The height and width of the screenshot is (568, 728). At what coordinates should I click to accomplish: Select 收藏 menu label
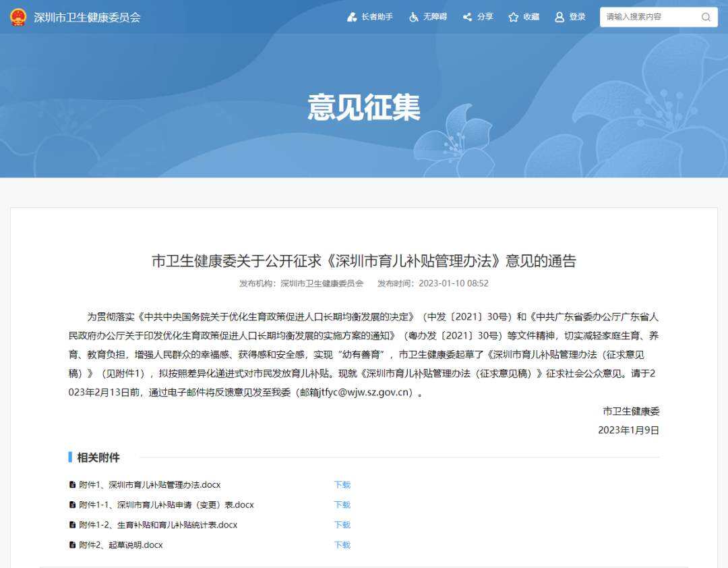pyautogui.click(x=531, y=17)
